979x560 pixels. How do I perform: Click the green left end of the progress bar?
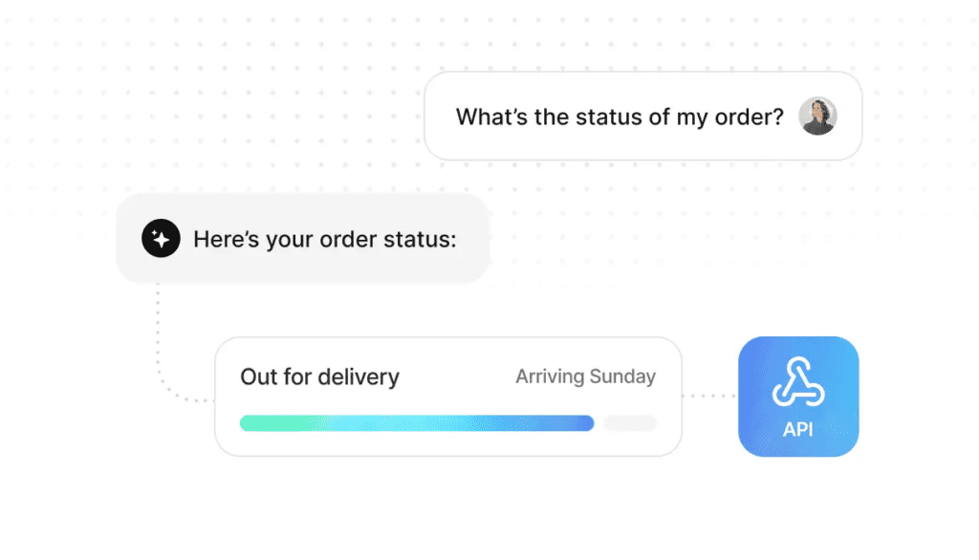click(252, 423)
